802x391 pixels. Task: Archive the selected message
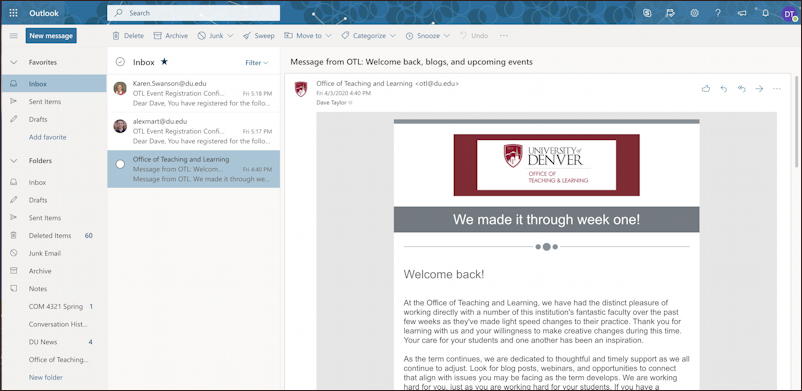point(171,36)
